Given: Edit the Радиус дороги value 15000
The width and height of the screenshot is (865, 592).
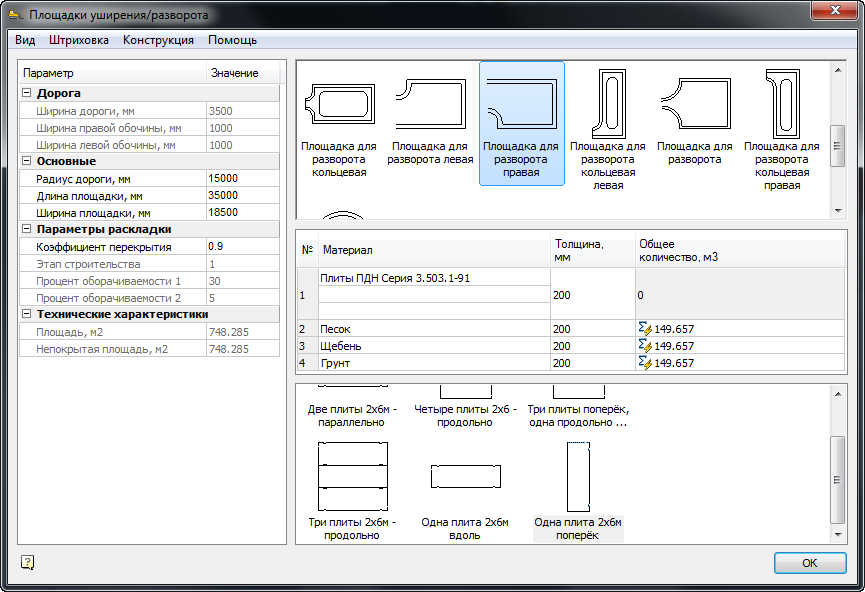Looking at the screenshot, I should pyautogui.click(x=243, y=178).
